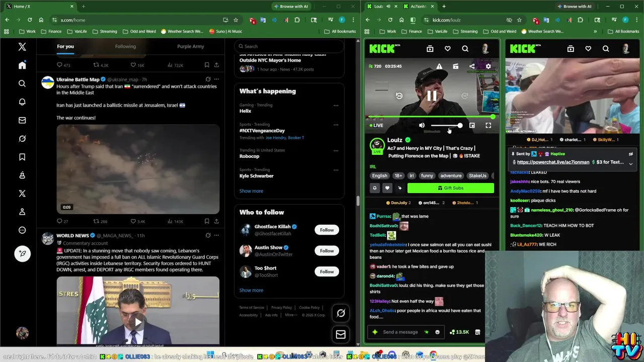Follow Ghostface Killah
The height and width of the screenshot is (362, 644).
pos(327,230)
